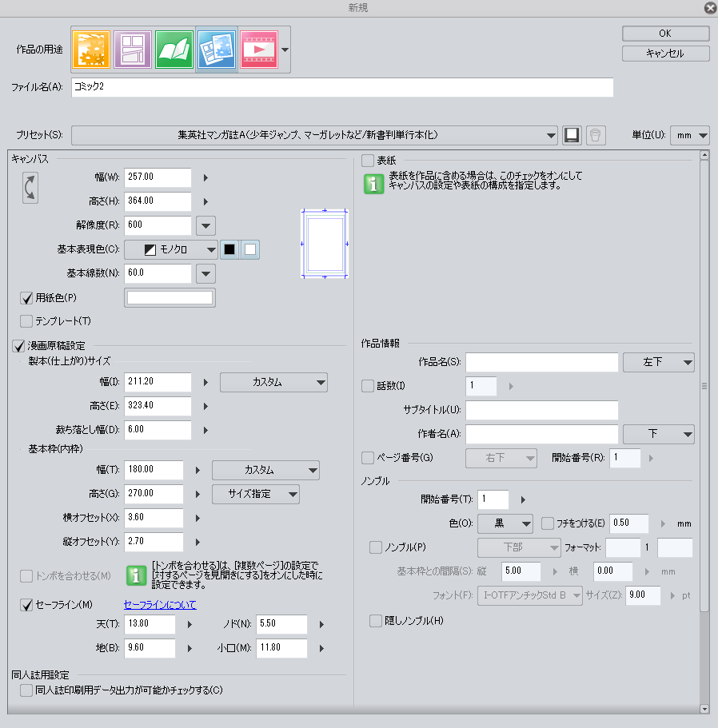
Task: Open the slider arrow next to 裁ち落とし幅(D)
Action: 205,430
